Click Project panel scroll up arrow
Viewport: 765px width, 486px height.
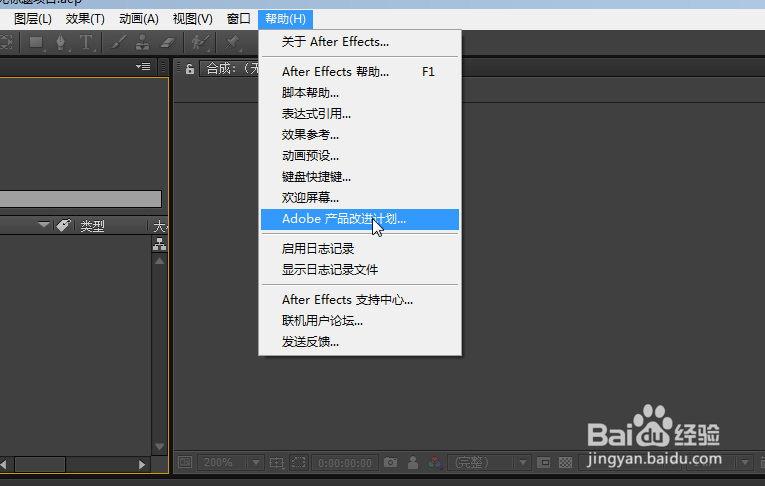coord(160,261)
